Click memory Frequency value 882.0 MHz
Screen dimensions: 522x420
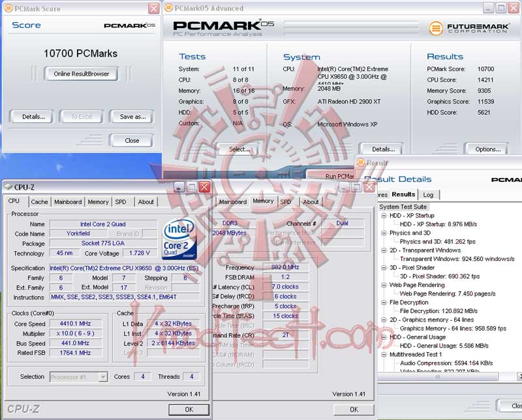[x=285, y=267]
